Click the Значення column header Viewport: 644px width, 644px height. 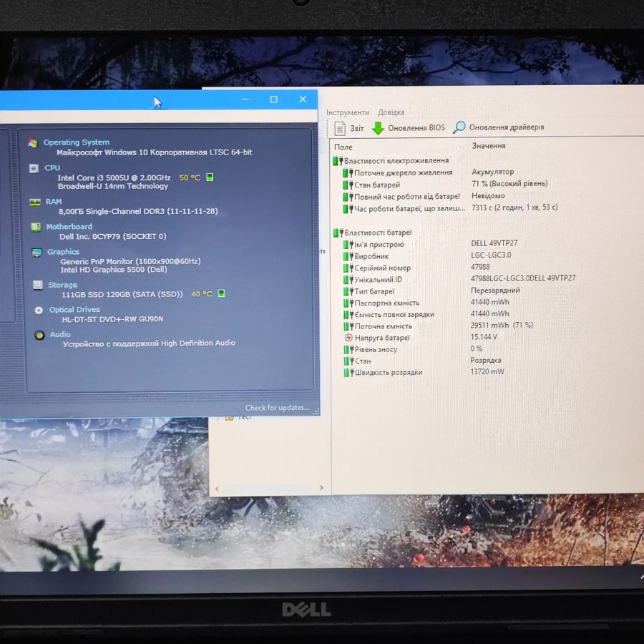(x=489, y=145)
